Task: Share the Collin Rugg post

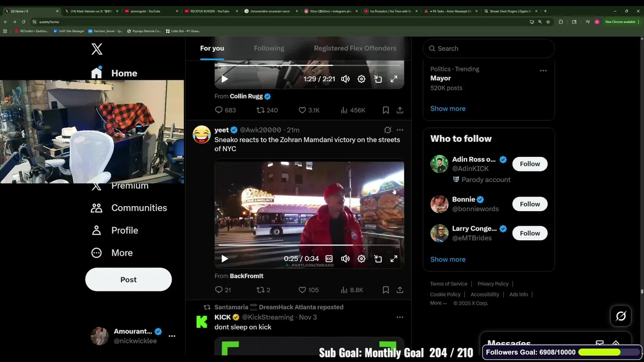Action: point(399,110)
